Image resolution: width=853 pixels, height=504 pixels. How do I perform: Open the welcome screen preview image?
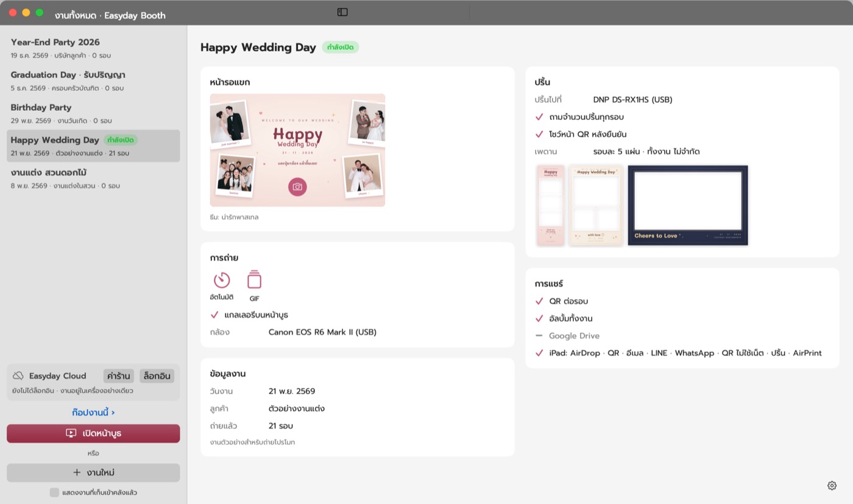297,150
